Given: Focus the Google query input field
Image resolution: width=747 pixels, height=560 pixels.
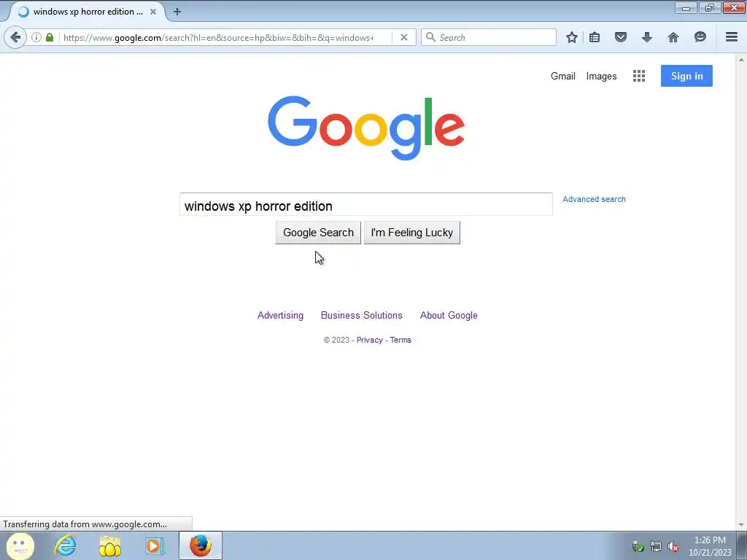Looking at the screenshot, I should pyautogui.click(x=366, y=205).
